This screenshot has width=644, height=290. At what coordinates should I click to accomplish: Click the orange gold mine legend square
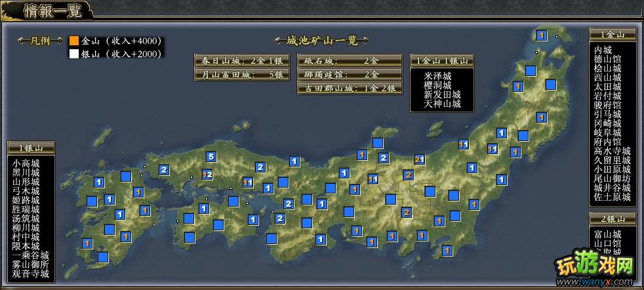pyautogui.click(x=74, y=41)
